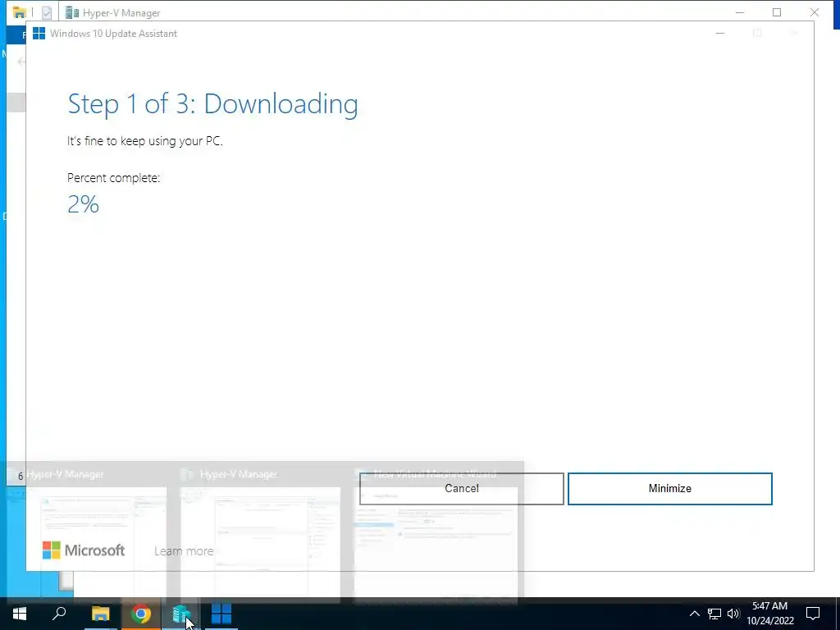Cancel the Windows 10 update download
The image size is (840, 630).
[x=461, y=489]
